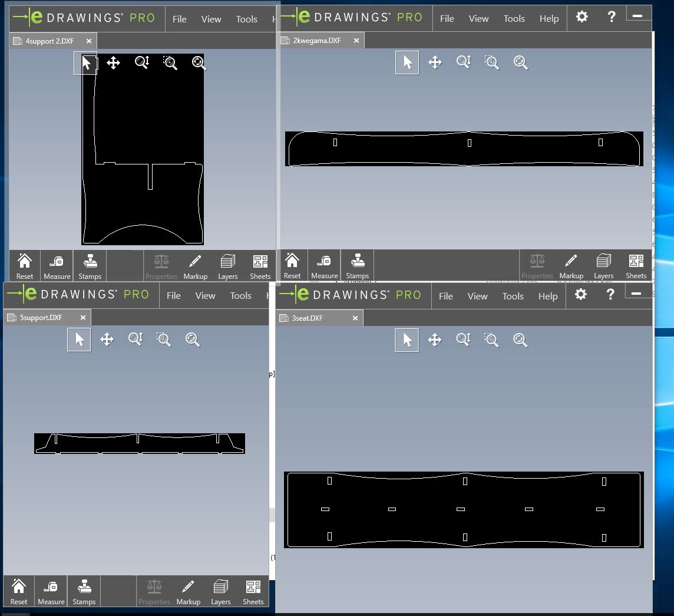Choose Pan tool in 3seat.DXF window
Screen dimensions: 674x616
point(435,340)
